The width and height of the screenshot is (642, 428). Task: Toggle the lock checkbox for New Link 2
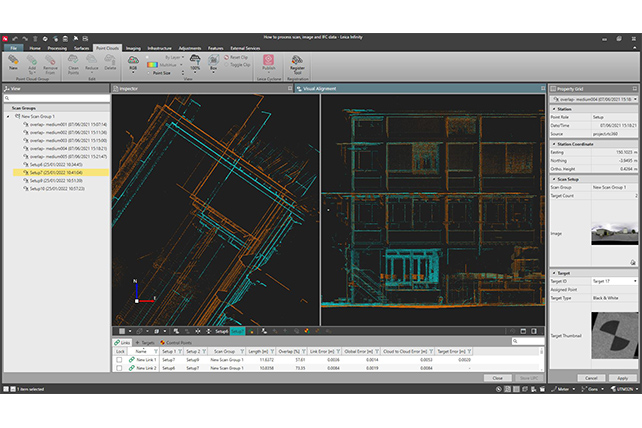(x=120, y=368)
